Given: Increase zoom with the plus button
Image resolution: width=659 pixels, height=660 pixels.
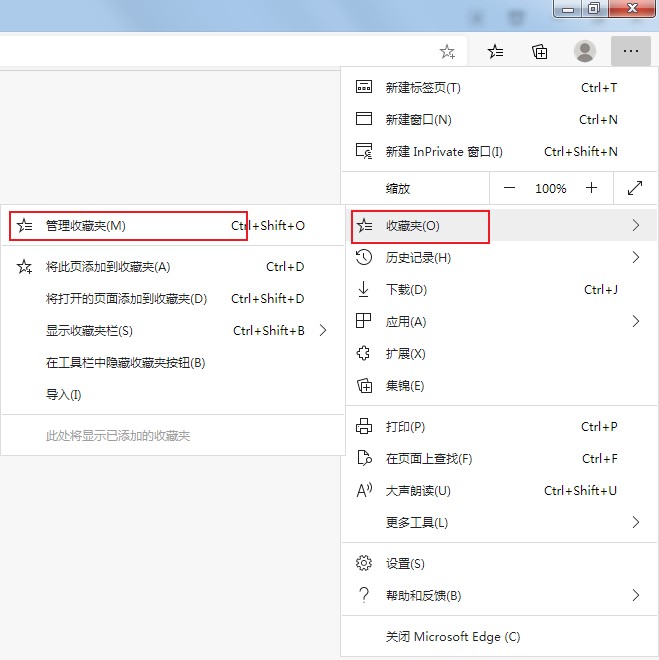Looking at the screenshot, I should pyautogui.click(x=591, y=188).
